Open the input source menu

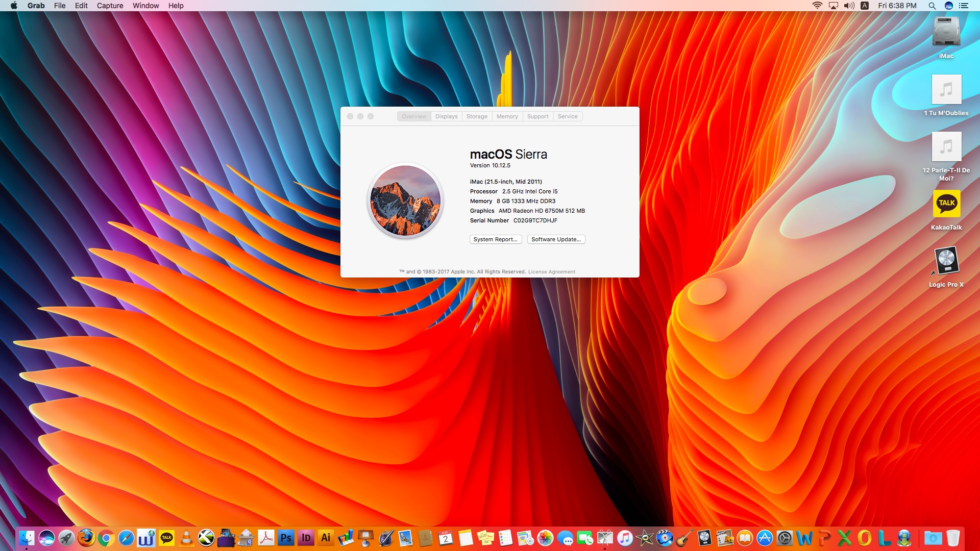point(865,6)
